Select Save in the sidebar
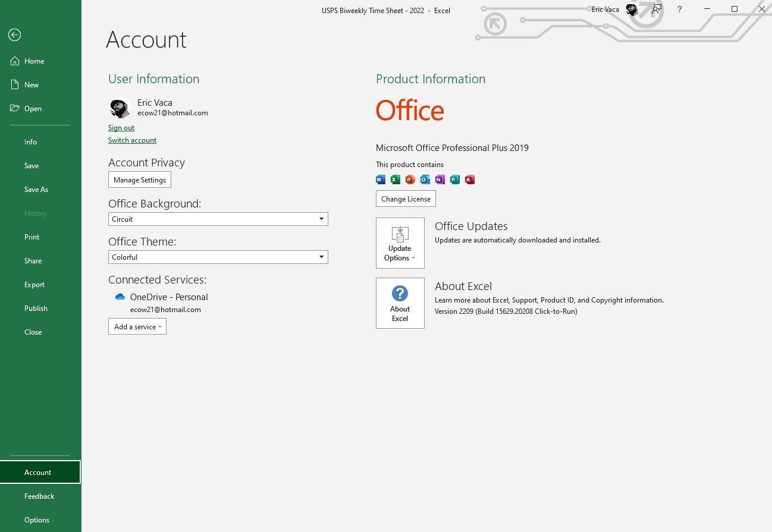772x532 pixels. (x=40, y=166)
